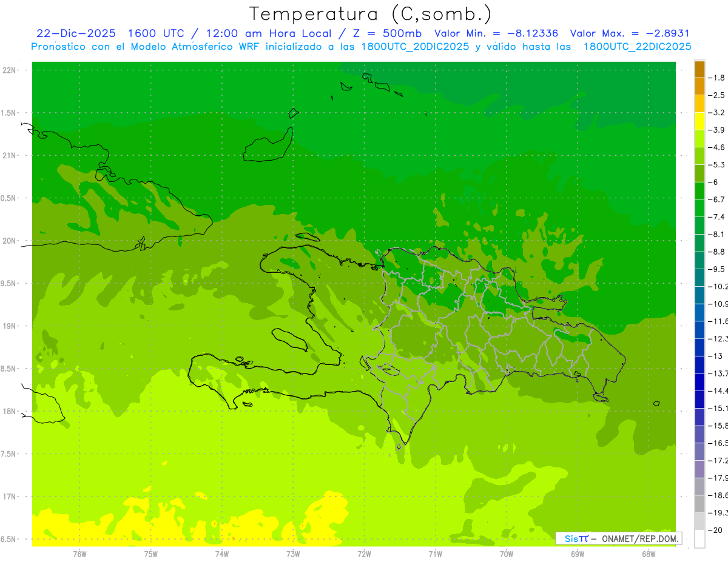Click the SisTT - ONAMET/REP.DOM. logo
This screenshot has width=728, height=562.
pos(618,538)
